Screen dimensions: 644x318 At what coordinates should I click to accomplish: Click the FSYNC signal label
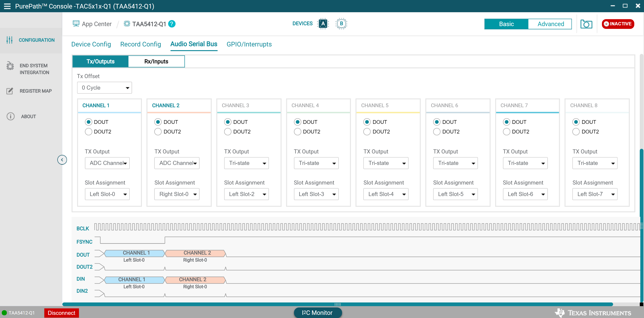[x=84, y=242]
